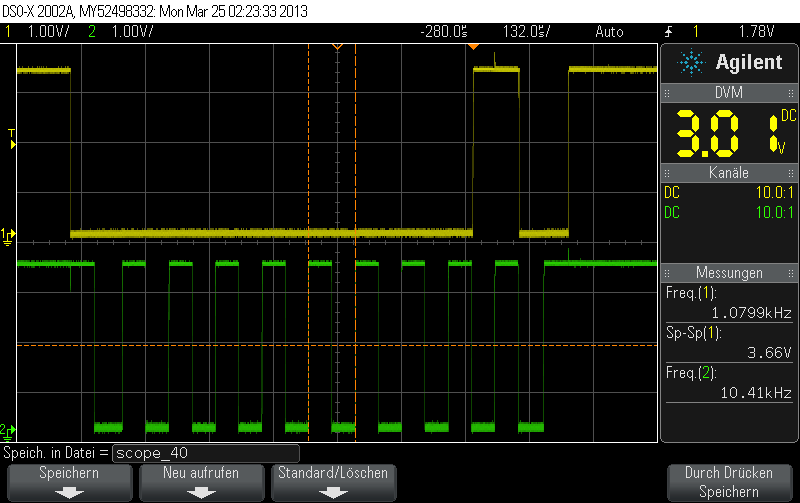Image resolution: width=800 pixels, height=503 pixels.
Task: Open the Speichern softkey menu
Action: tap(69, 482)
